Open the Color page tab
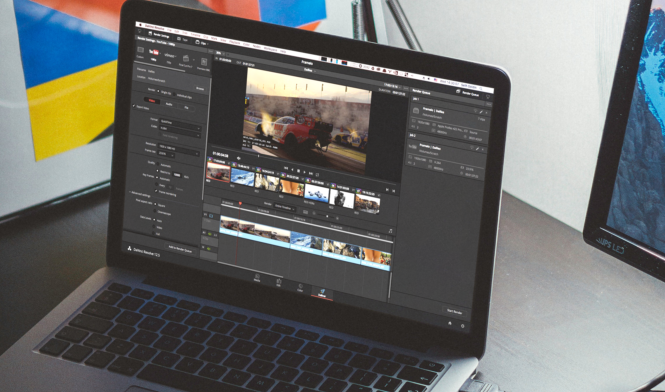 [x=300, y=288]
